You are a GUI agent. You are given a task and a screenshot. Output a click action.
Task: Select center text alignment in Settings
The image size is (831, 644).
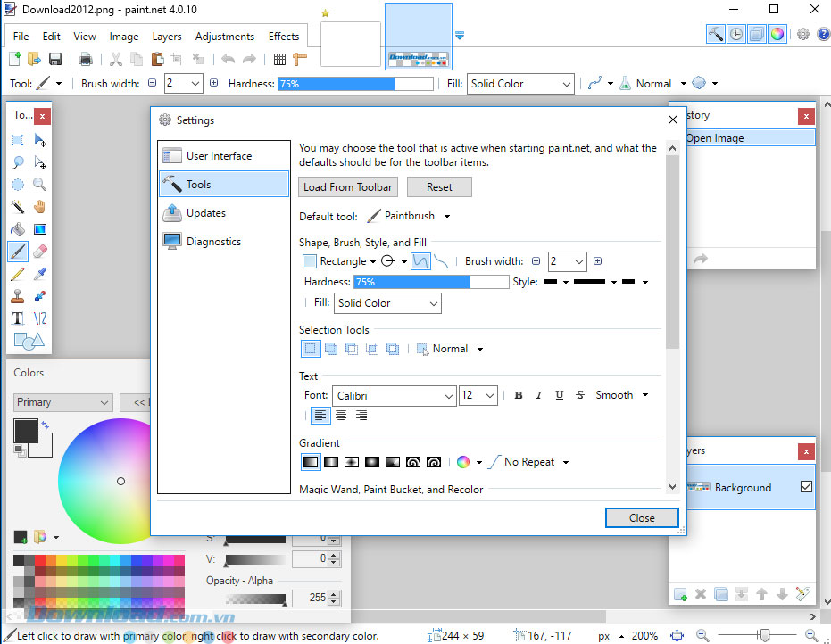coord(341,416)
